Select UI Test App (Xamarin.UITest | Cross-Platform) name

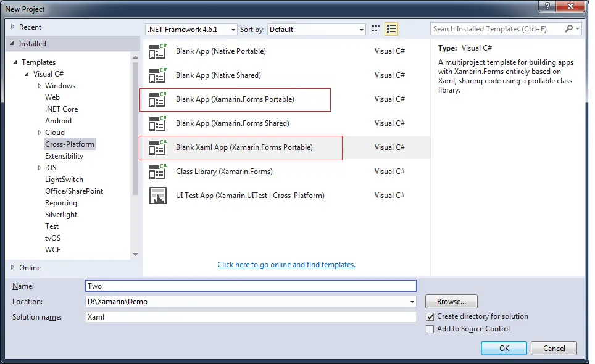[x=250, y=196]
